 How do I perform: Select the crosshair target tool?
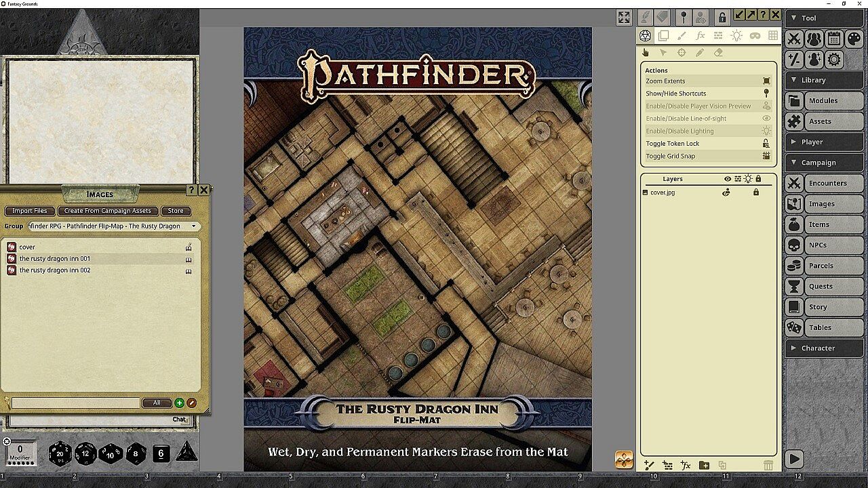(x=682, y=53)
